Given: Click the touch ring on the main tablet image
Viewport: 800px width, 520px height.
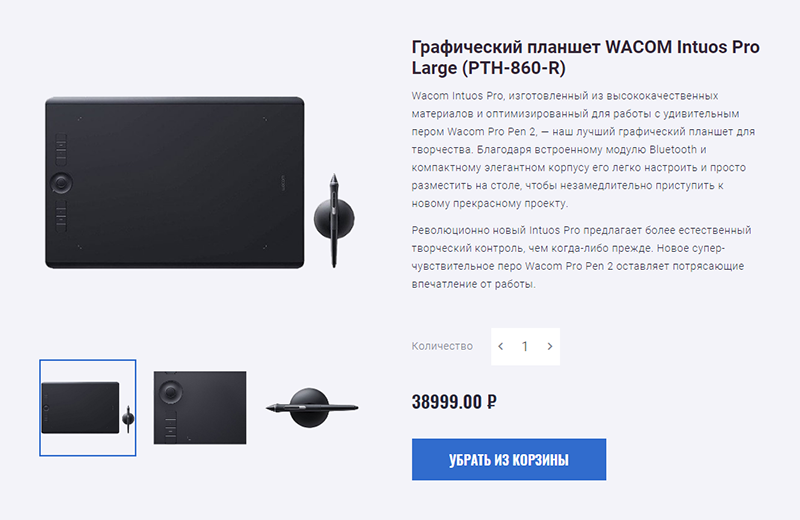Looking at the screenshot, I should [61, 183].
